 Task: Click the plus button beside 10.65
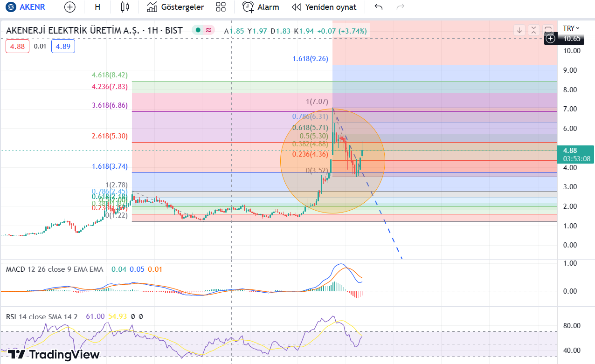click(551, 39)
